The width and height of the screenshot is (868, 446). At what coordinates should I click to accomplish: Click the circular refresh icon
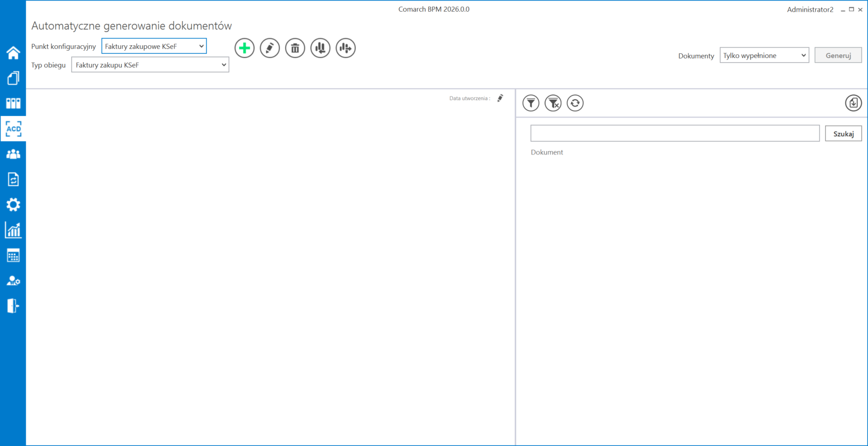click(575, 103)
